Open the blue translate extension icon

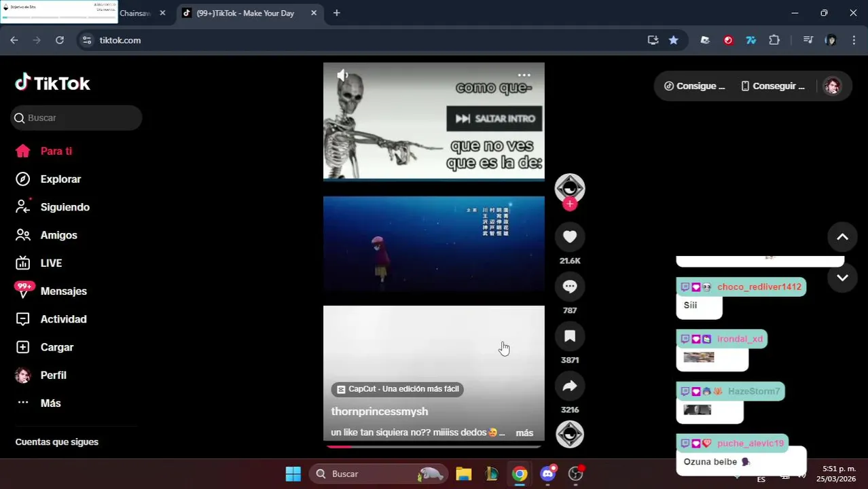pos(751,40)
